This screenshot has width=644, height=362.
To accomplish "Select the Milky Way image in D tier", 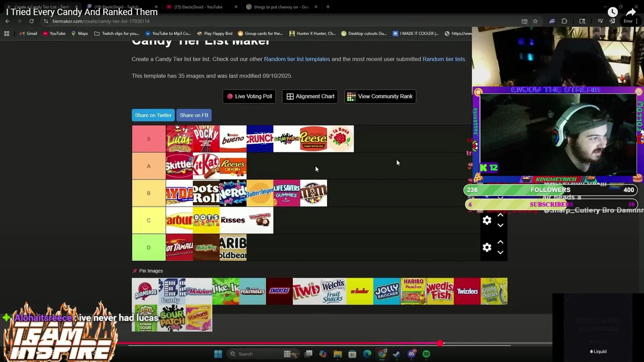I will 206,247.
